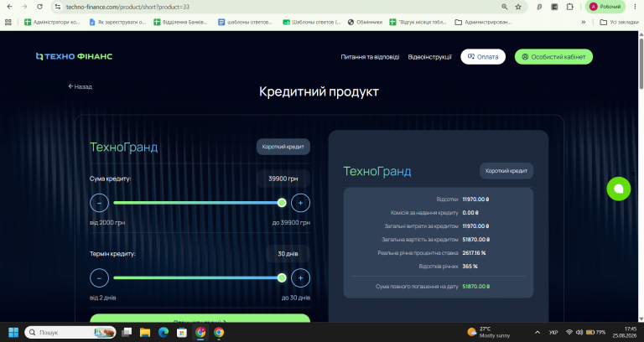Image resolution: width=644 pixels, height=342 pixels.
Task: Click the zoom magnifier icon in address bar
Action: click(x=504, y=7)
